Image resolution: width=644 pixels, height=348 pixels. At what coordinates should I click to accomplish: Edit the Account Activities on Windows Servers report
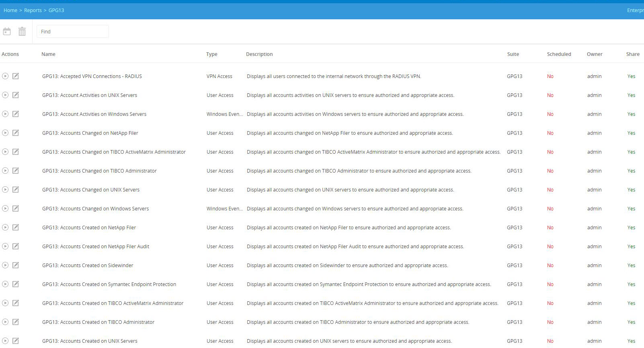tap(16, 114)
